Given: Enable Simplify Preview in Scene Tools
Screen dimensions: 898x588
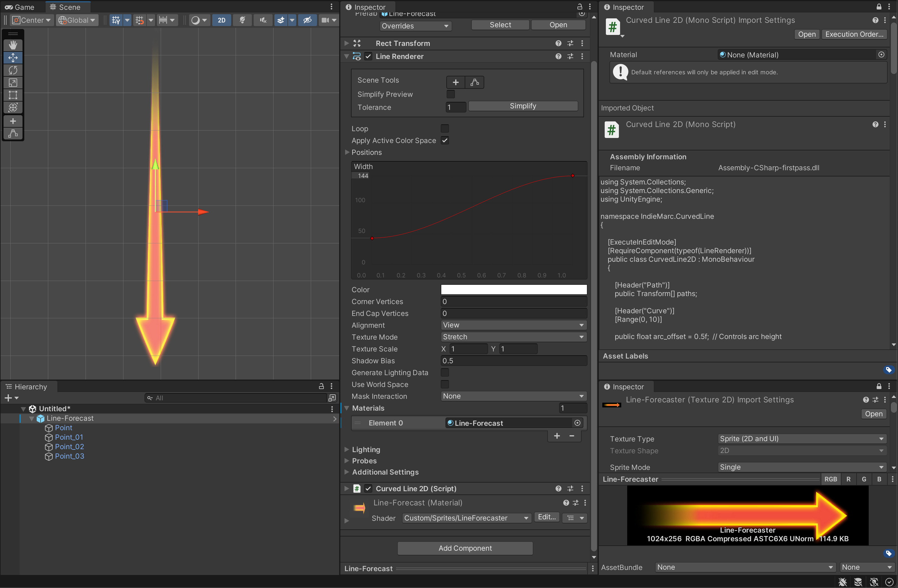Looking at the screenshot, I should [x=450, y=94].
